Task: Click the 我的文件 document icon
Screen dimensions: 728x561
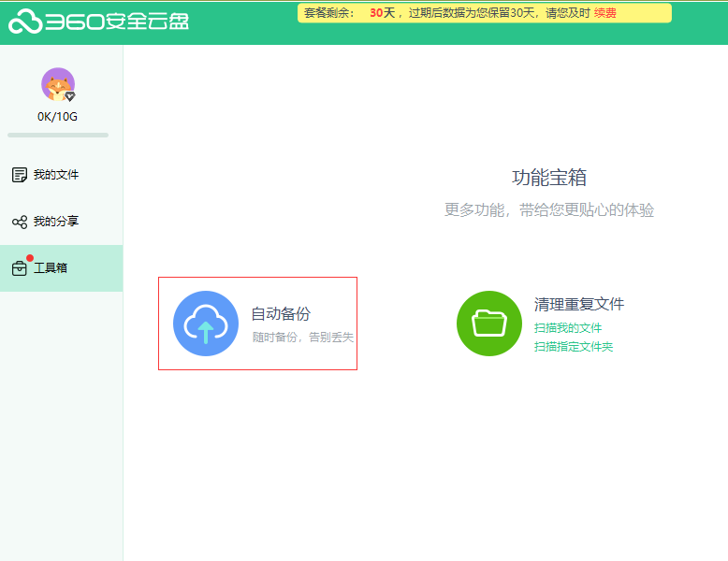Action: pos(20,175)
